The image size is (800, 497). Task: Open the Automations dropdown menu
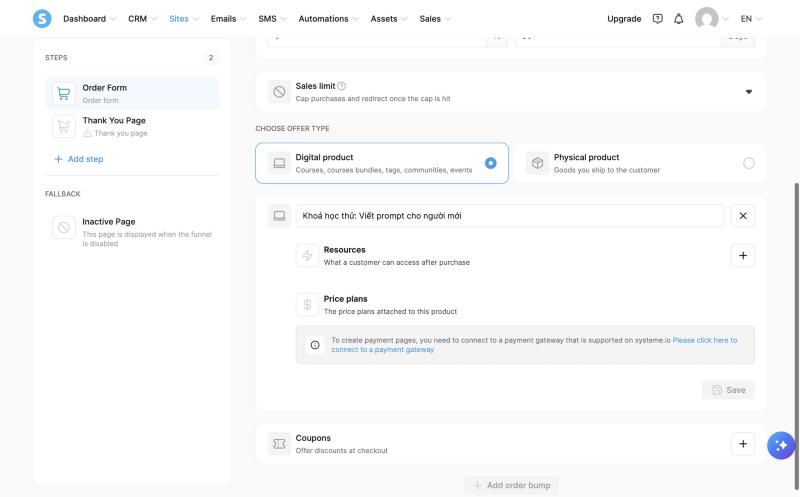pyautogui.click(x=328, y=19)
